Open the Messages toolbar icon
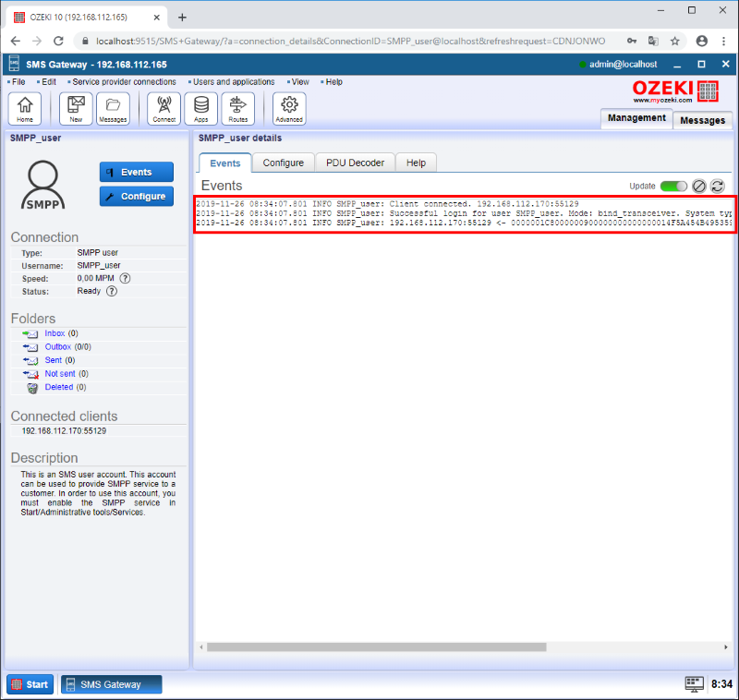Screen dimensions: 739x700 (113, 109)
